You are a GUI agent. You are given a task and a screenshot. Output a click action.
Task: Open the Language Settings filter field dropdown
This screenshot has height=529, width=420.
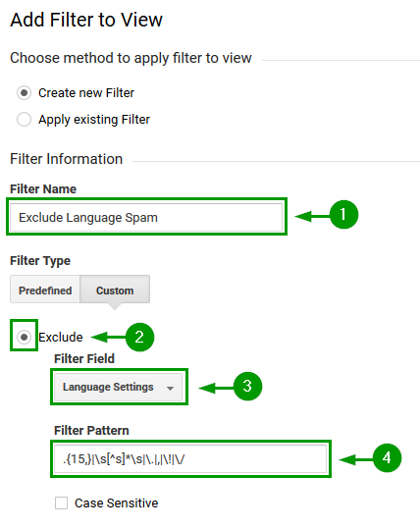coord(118,387)
